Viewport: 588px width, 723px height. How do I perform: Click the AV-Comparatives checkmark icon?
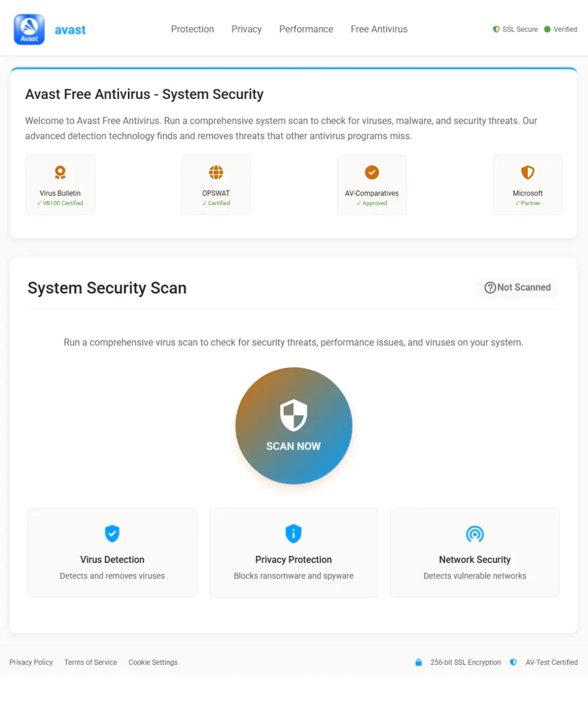pyautogui.click(x=372, y=172)
